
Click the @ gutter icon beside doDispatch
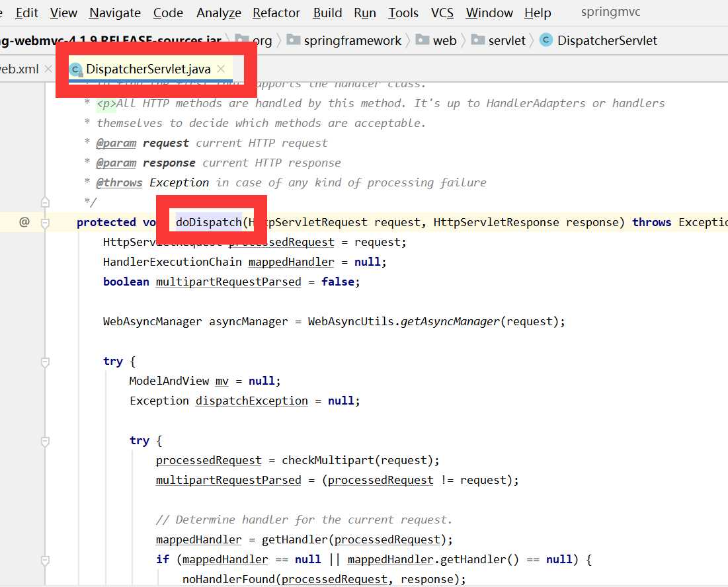coord(24,222)
